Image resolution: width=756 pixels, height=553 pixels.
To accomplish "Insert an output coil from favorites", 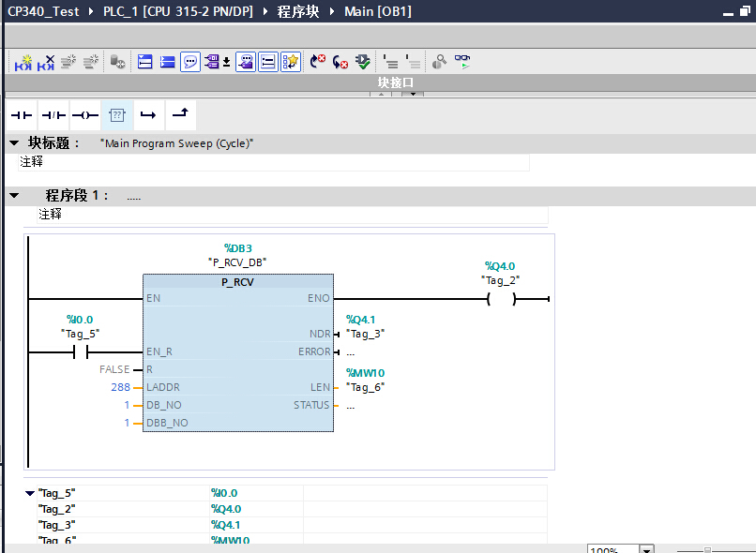I will pos(85,115).
